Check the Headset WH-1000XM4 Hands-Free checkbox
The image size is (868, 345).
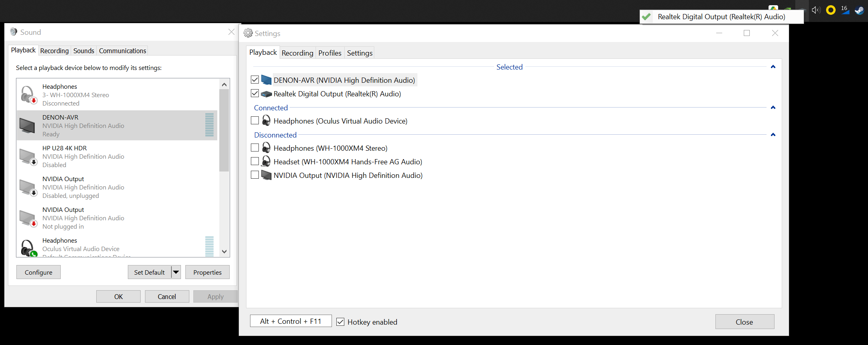[255, 161]
